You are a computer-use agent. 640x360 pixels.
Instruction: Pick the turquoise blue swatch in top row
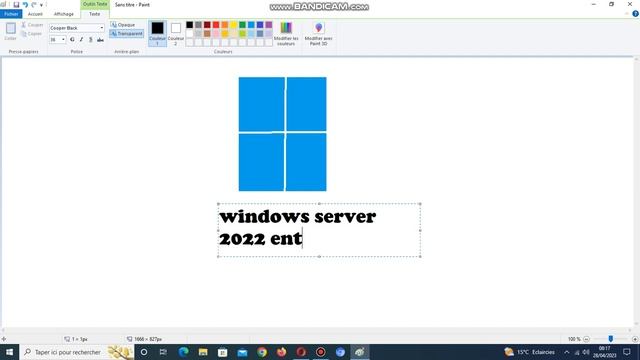click(x=251, y=25)
